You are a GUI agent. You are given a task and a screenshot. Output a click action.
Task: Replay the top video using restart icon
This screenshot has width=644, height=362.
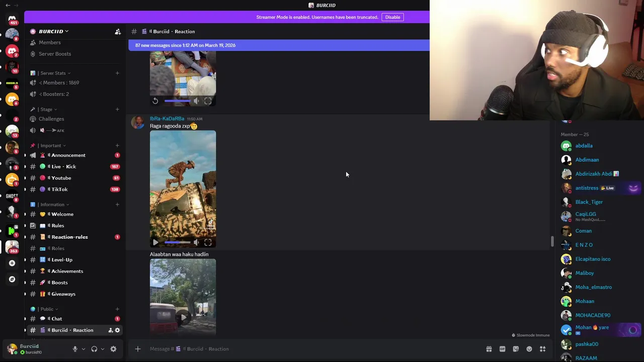point(155,101)
